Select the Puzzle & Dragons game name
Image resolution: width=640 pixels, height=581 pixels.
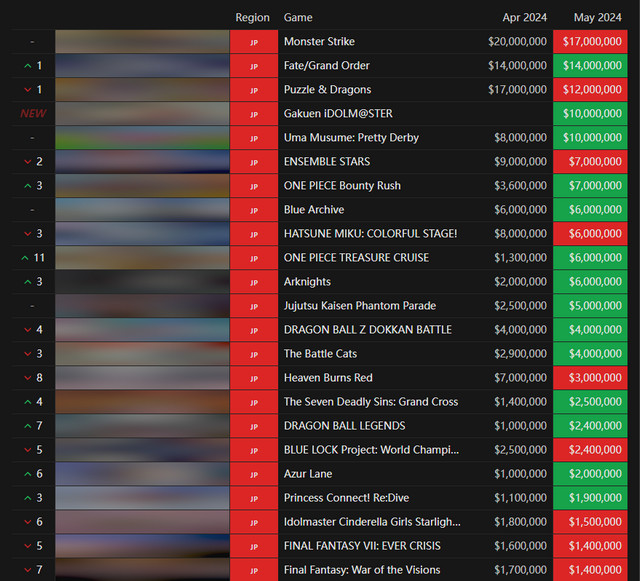(327, 90)
